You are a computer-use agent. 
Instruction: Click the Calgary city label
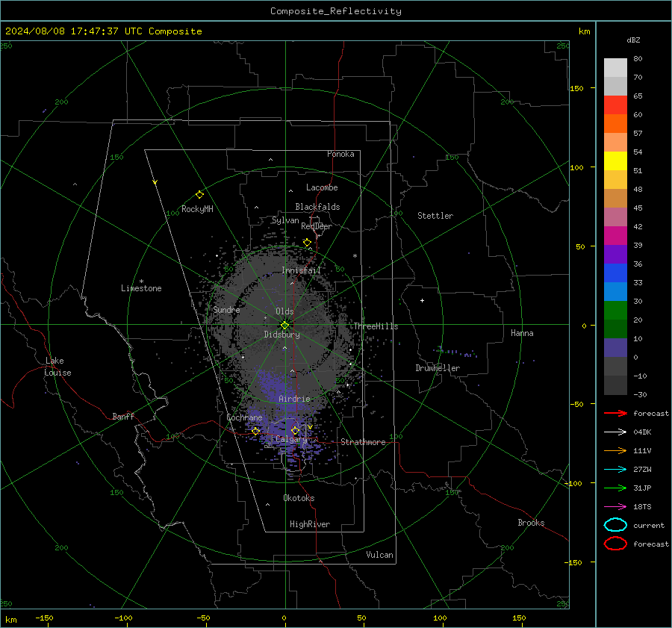click(x=291, y=439)
